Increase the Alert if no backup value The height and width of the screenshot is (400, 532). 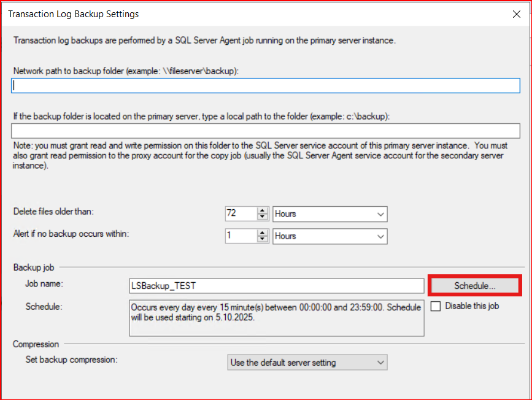[263, 233]
